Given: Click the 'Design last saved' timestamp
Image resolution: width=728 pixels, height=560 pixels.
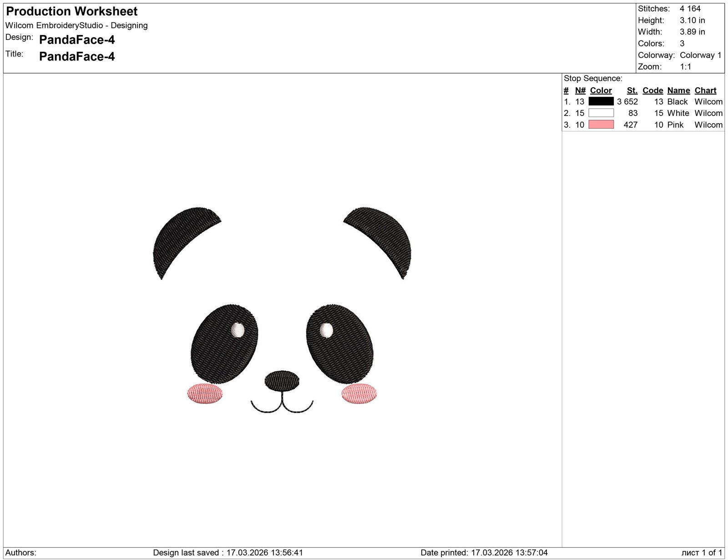Looking at the screenshot, I should (x=228, y=553).
